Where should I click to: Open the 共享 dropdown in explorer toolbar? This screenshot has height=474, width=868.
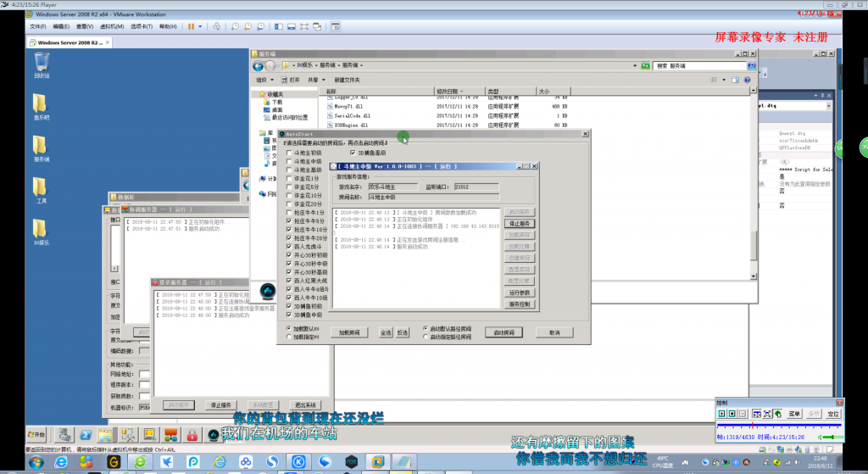pos(317,81)
